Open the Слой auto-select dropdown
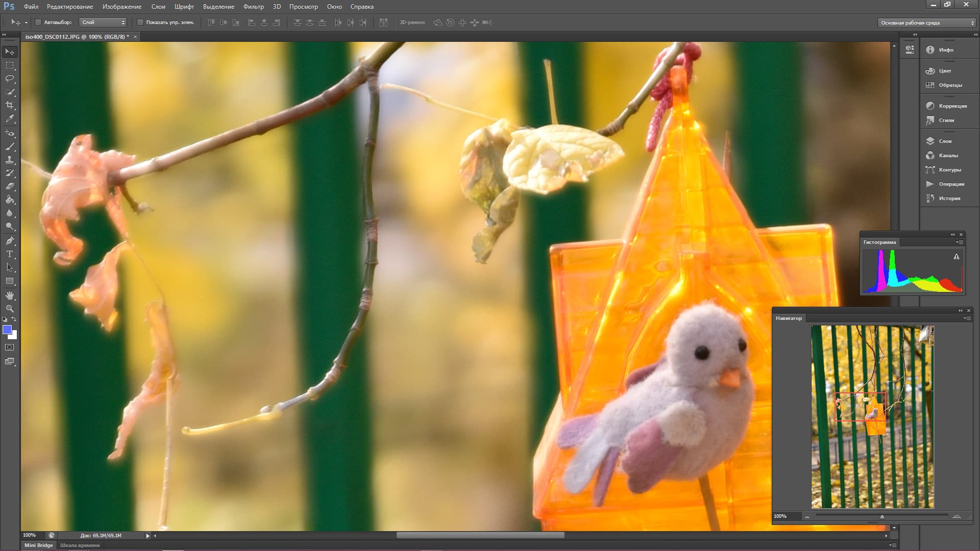This screenshot has width=980, height=551. pyautogui.click(x=103, y=22)
